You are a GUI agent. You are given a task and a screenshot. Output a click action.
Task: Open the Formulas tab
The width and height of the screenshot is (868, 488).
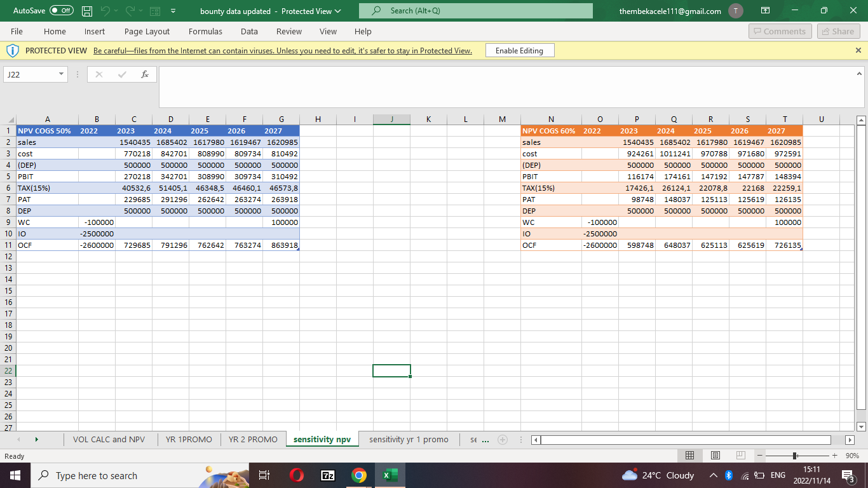[x=205, y=31]
